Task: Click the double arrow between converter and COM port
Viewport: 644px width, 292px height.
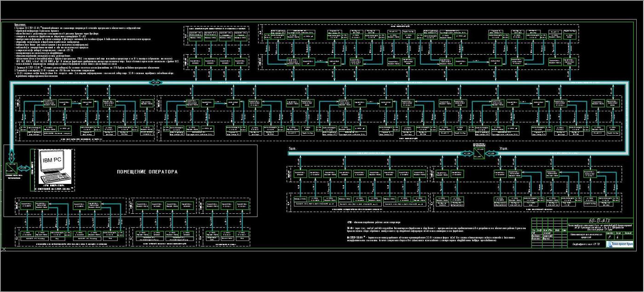Action: tap(23, 168)
